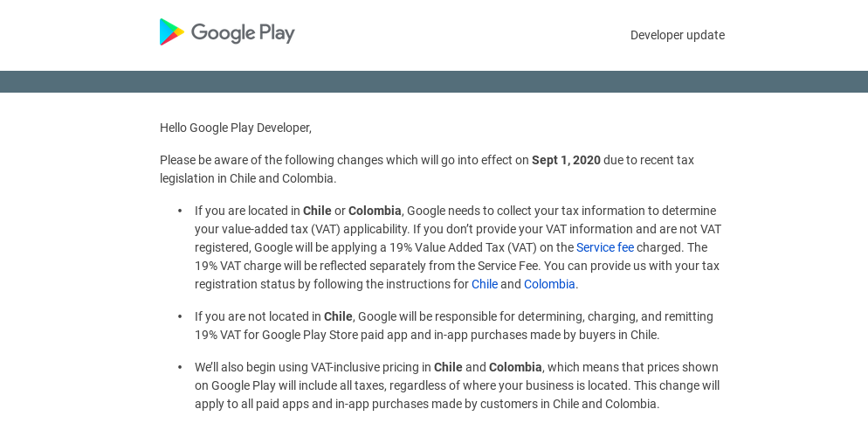Click the first bullet point marker
This screenshot has height=423, width=868.
tap(180, 211)
